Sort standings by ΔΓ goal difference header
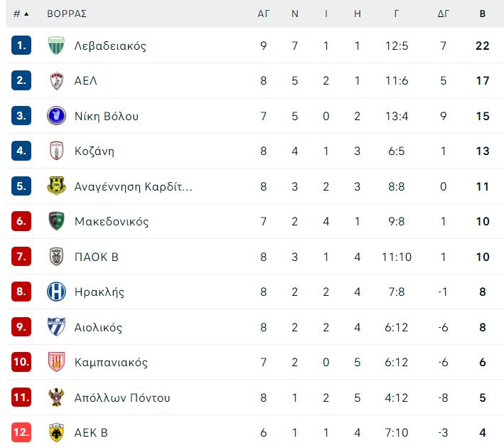The height and width of the screenshot is (448, 504). pos(444,14)
